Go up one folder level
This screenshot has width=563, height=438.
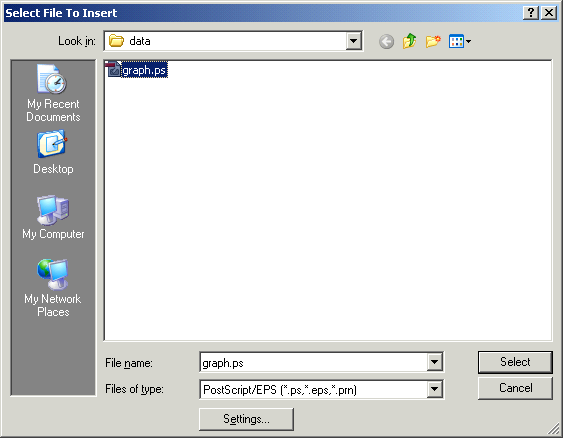click(x=409, y=41)
